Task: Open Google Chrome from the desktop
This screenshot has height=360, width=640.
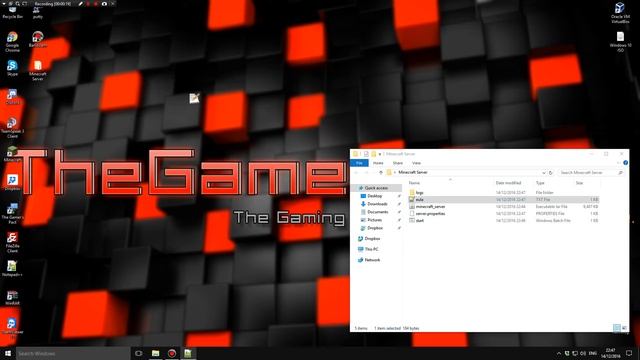Action: pyautogui.click(x=12, y=42)
